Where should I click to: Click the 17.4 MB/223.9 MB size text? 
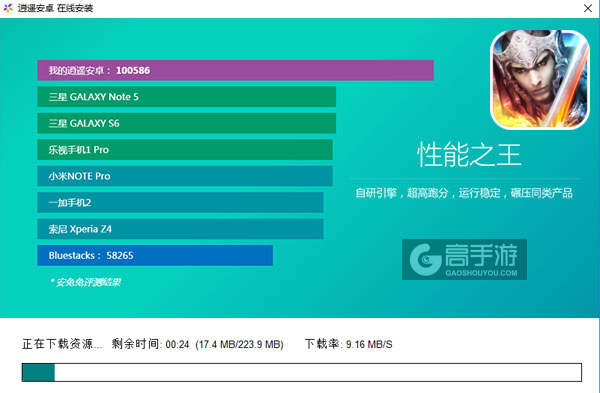(x=240, y=344)
